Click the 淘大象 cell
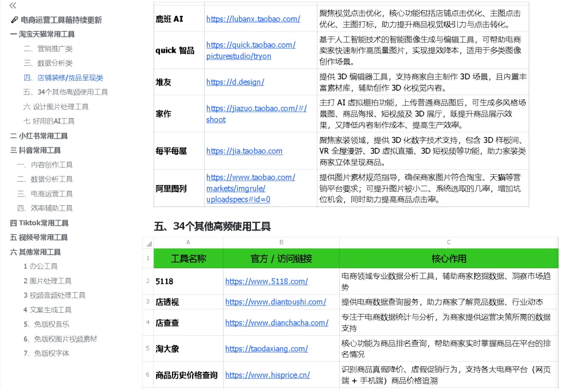Image resolution: width=588 pixels, height=389 pixels. click(x=188, y=349)
